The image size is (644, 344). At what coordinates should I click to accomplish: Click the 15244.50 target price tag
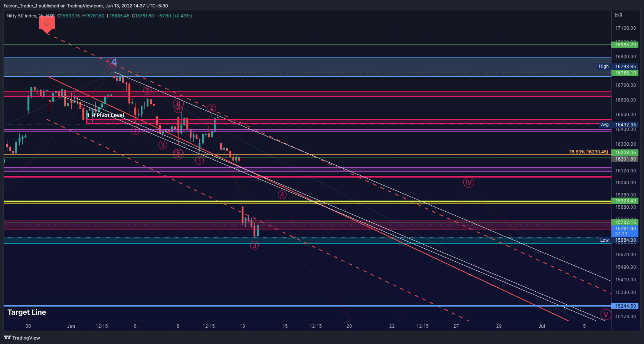tap(625, 306)
